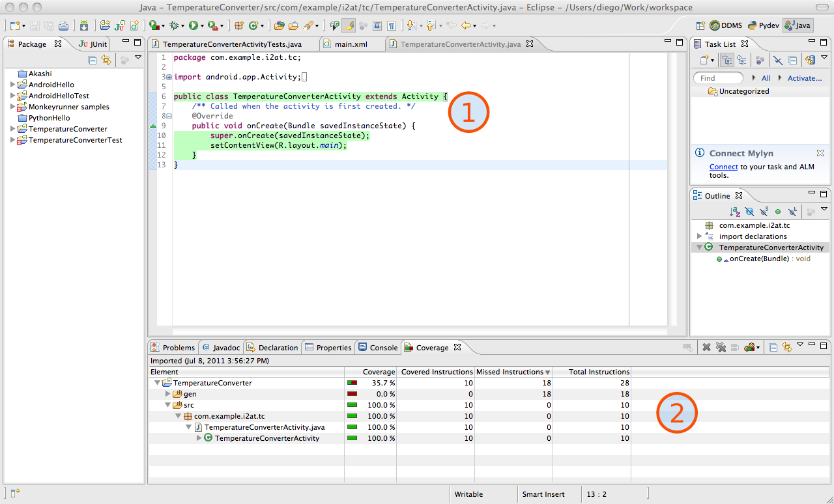The width and height of the screenshot is (834, 504).
Task: Click New Task icon in Task List
Action: pos(706,60)
